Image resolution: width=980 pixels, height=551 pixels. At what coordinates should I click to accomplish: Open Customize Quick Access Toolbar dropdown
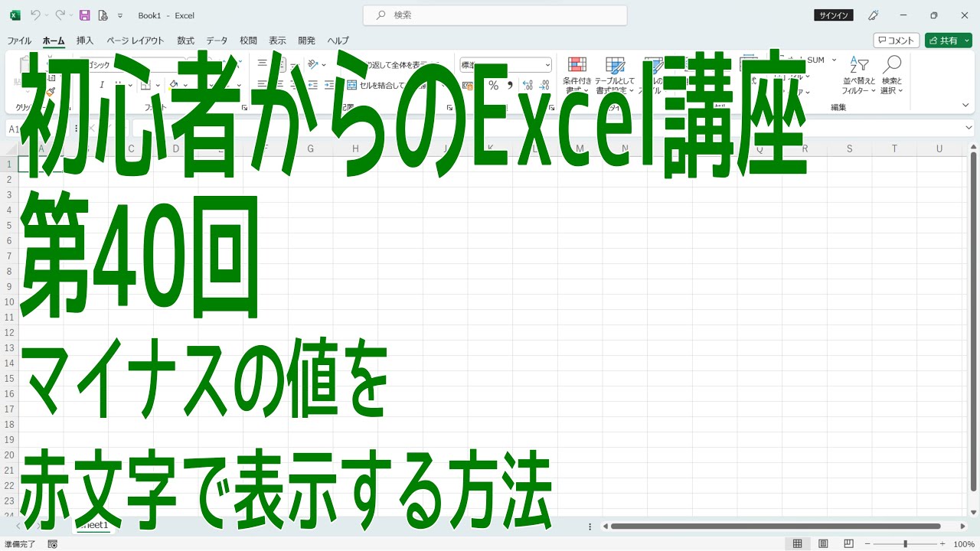(120, 15)
